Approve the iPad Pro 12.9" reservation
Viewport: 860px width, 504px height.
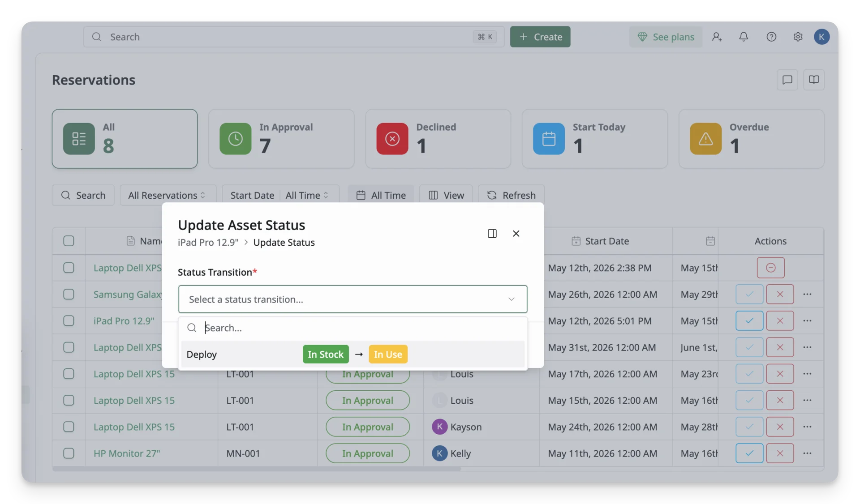pos(749,320)
